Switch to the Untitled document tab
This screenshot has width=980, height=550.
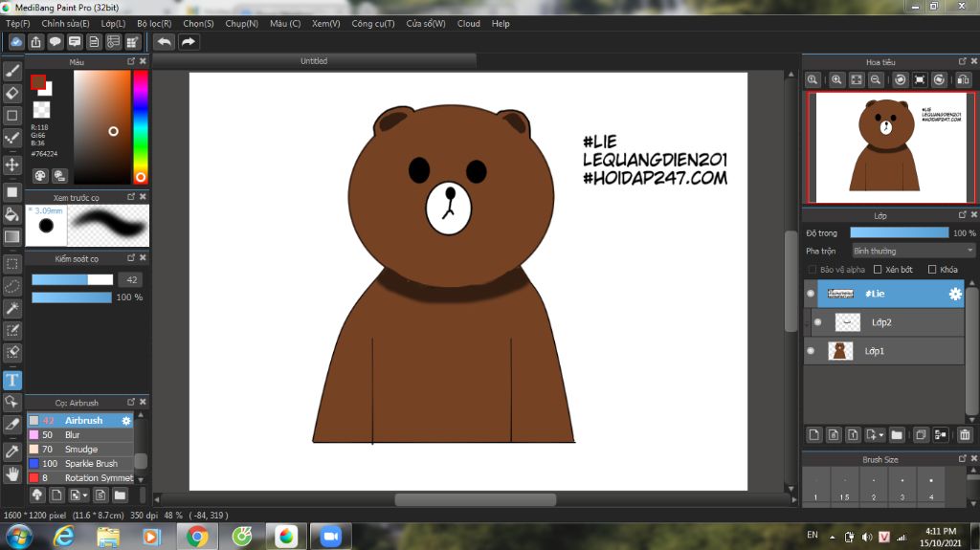coord(314,60)
